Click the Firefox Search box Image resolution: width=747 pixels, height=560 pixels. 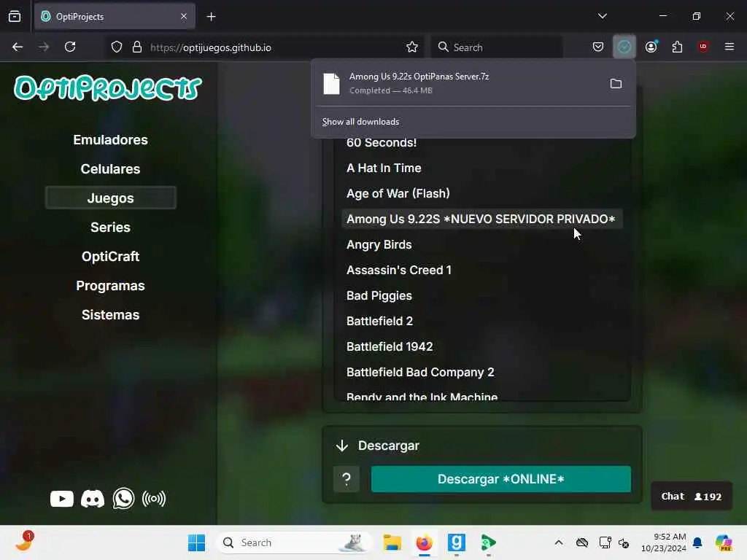(x=497, y=47)
